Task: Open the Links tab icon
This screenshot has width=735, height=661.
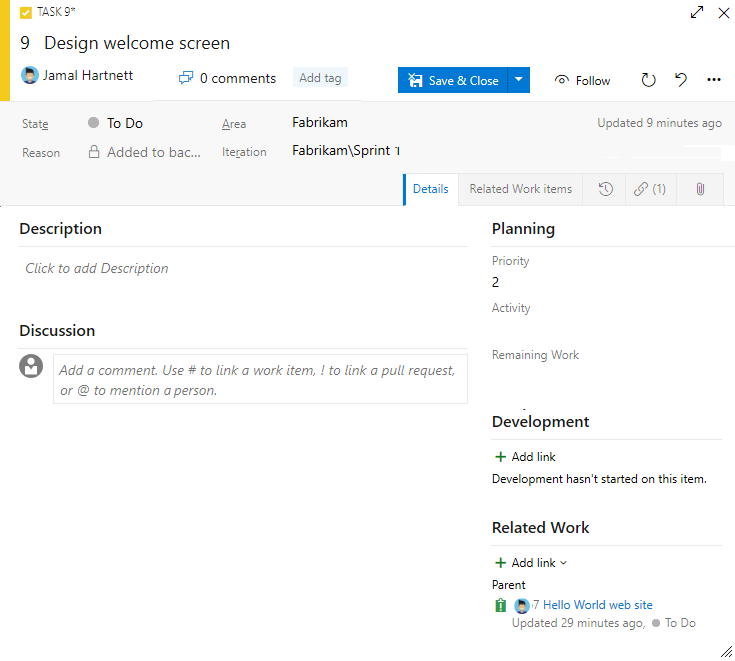Action: [x=649, y=189]
